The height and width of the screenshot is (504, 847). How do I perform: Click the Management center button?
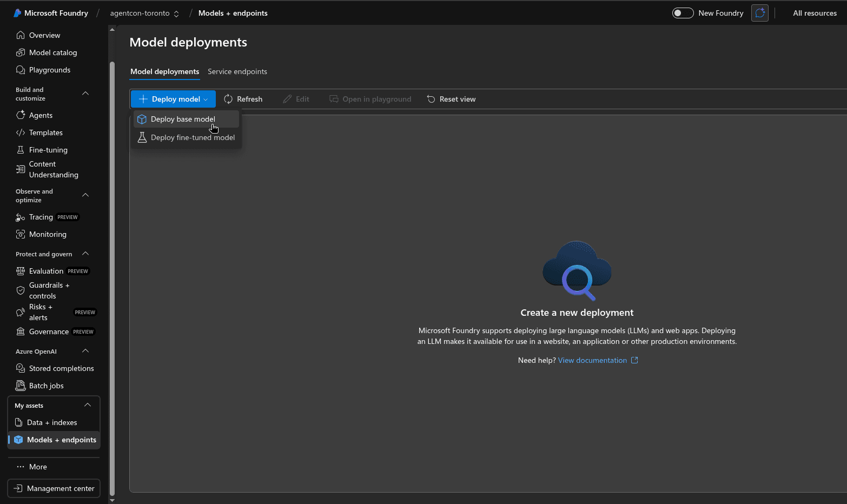53,488
